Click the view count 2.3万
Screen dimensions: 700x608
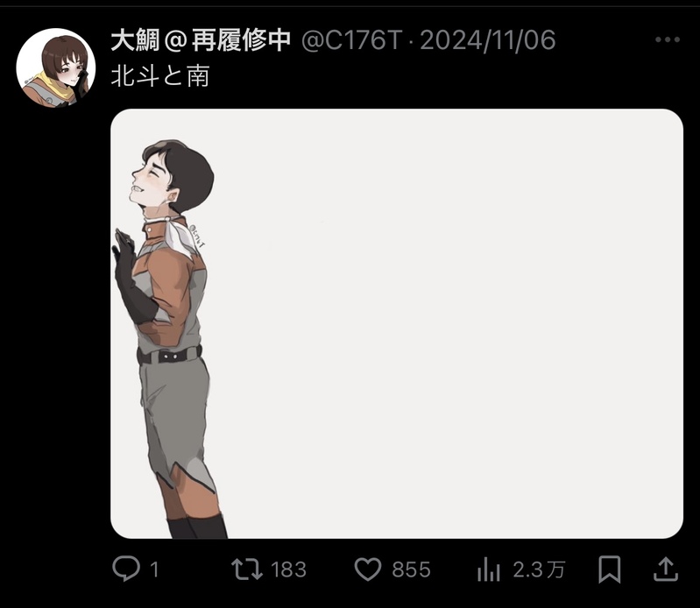(x=539, y=569)
